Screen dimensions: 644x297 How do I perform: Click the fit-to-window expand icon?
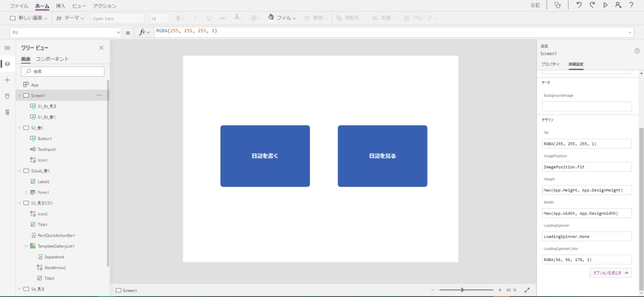click(527, 290)
